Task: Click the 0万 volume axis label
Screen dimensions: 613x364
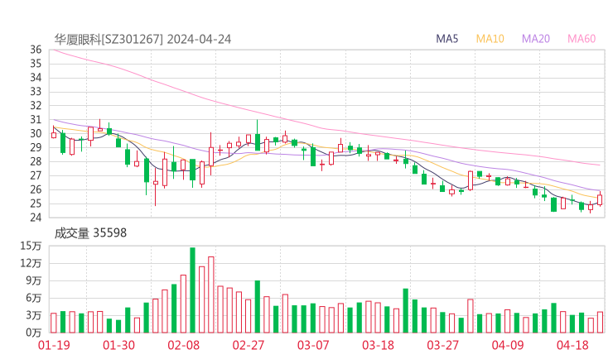Action: point(34,333)
